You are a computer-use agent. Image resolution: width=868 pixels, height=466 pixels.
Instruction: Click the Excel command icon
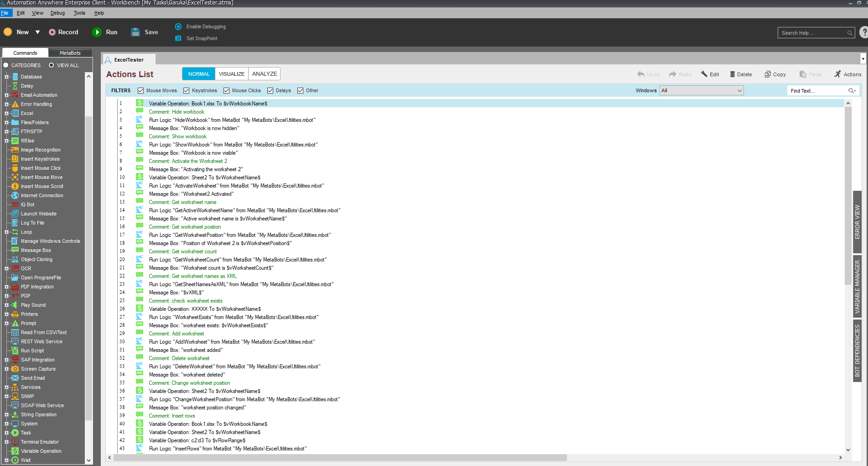pyautogui.click(x=15, y=113)
